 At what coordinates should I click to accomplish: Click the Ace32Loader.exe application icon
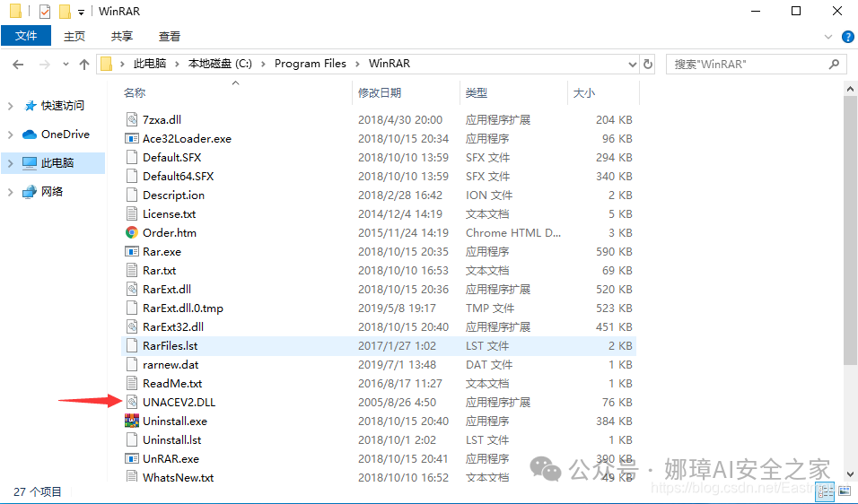[x=131, y=138]
